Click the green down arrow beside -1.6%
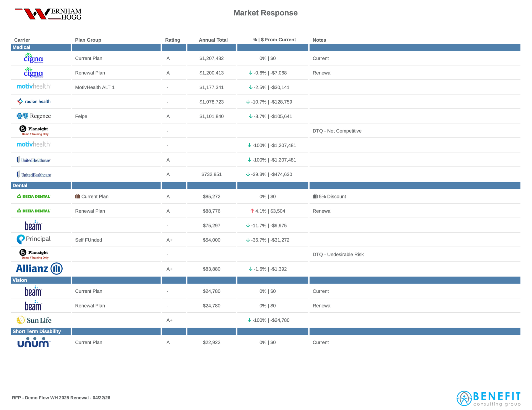532x410 pixels. 251,269
